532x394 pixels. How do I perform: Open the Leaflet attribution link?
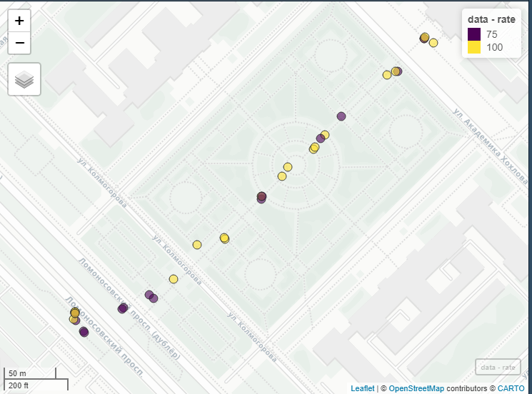(x=362, y=388)
